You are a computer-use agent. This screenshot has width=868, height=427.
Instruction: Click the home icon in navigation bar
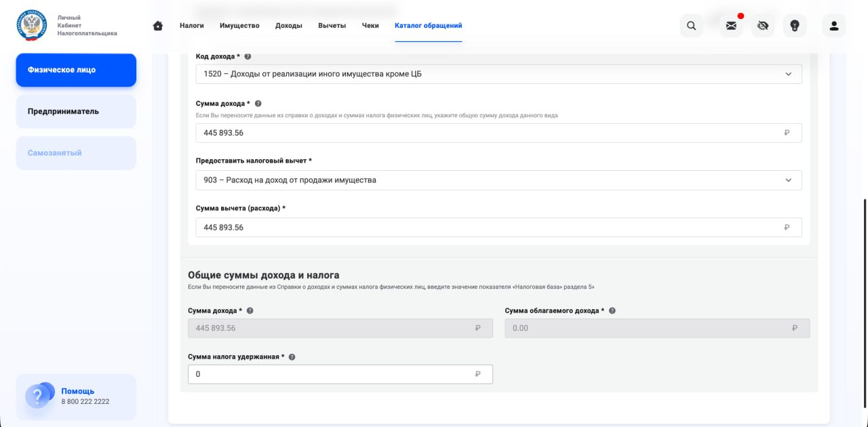158,26
